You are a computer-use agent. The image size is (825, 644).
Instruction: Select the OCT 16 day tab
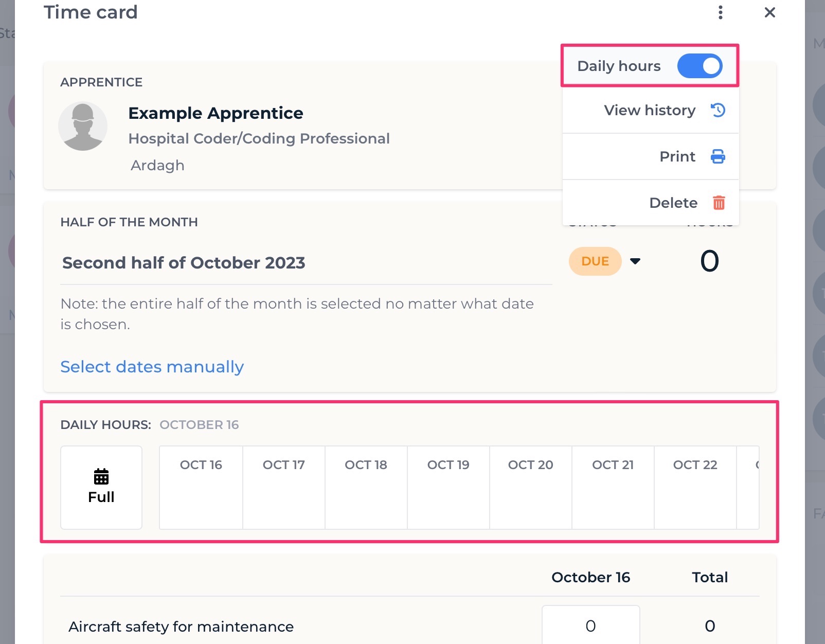click(x=201, y=487)
